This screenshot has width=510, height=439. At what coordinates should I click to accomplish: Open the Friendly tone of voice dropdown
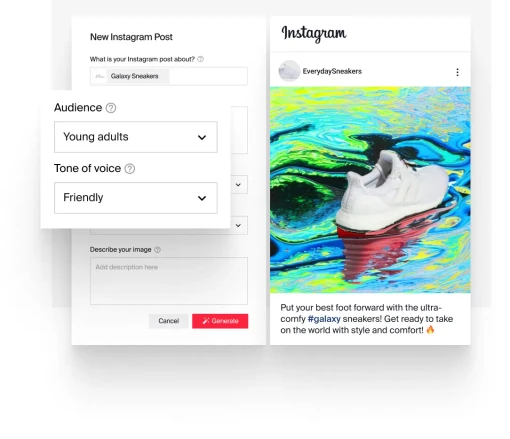coord(136,198)
